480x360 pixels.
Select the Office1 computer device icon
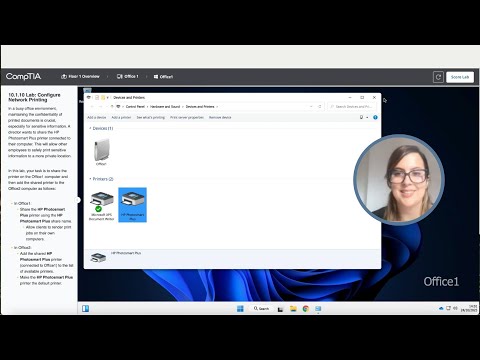point(101,152)
